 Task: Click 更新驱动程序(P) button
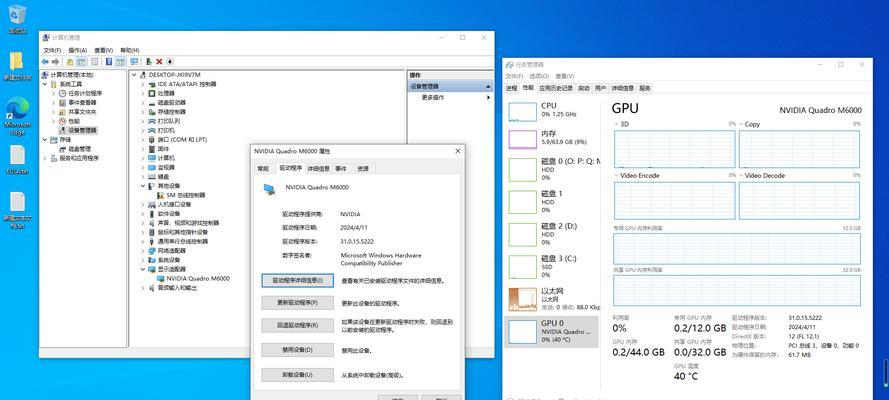click(298, 303)
